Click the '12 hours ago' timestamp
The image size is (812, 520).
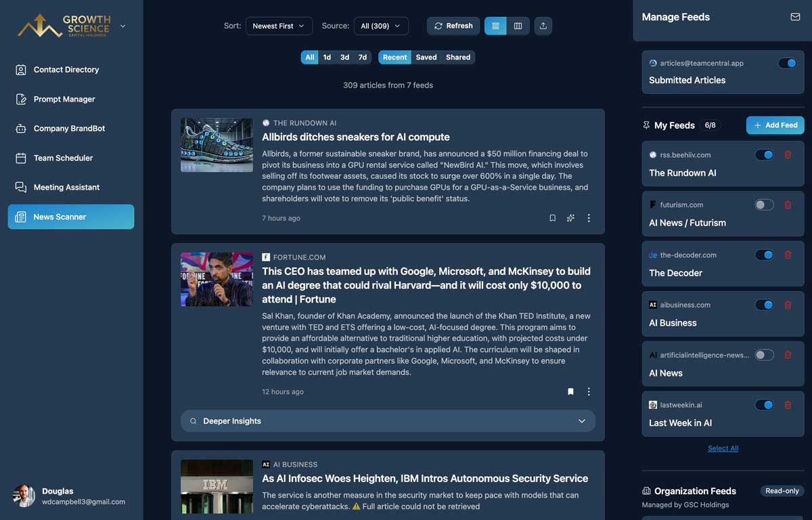[x=283, y=391]
